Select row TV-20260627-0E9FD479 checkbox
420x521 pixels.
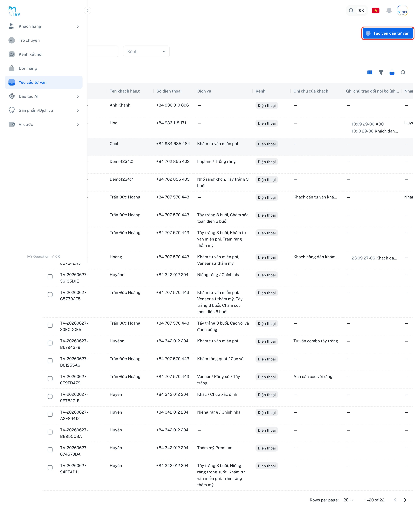(50, 379)
